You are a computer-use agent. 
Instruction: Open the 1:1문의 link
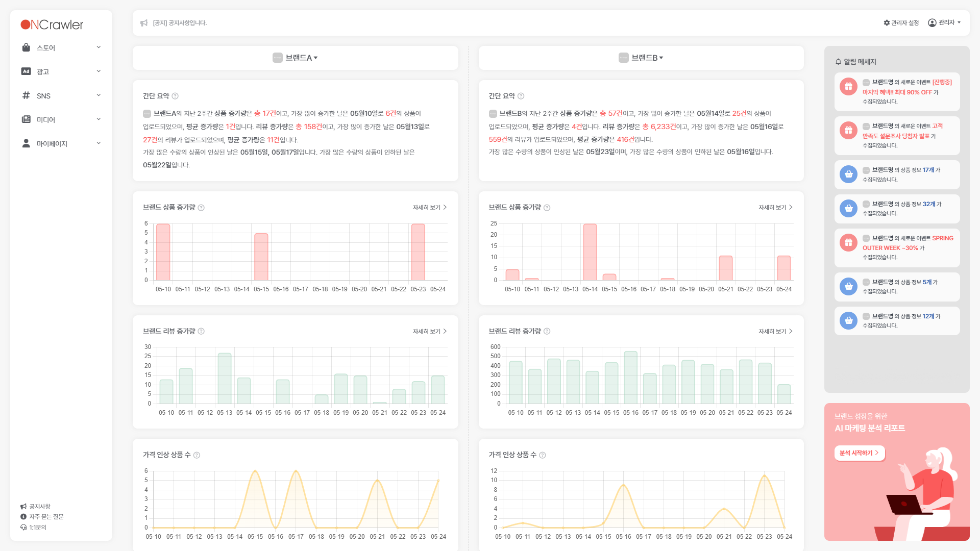tap(34, 528)
